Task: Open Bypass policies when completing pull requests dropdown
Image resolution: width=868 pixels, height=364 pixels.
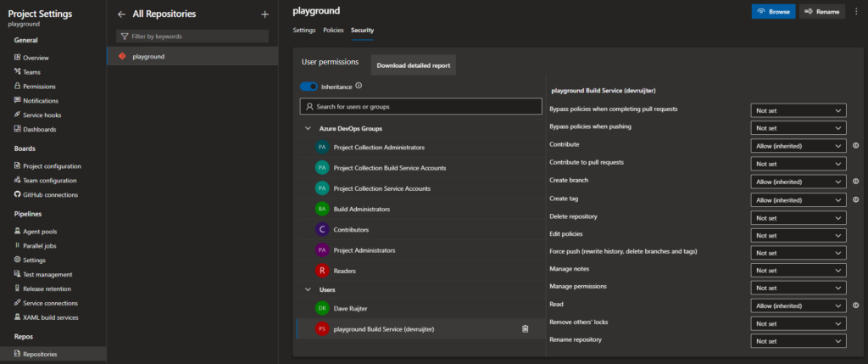Action: pos(798,110)
